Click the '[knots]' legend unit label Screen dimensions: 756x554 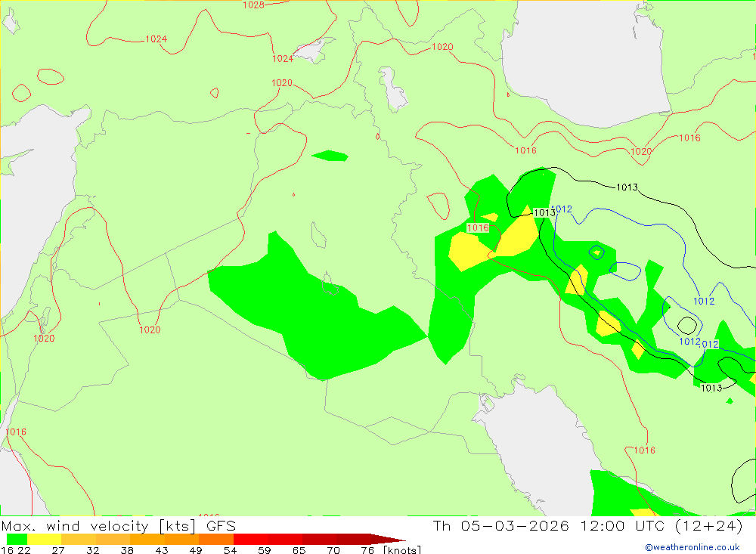click(x=402, y=550)
